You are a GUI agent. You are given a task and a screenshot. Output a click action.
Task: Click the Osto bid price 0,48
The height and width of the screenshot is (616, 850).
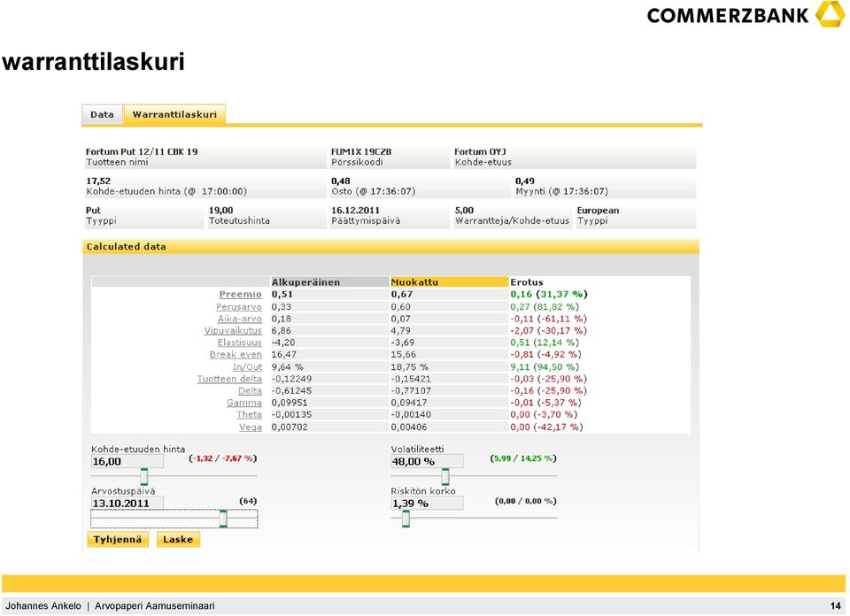(340, 181)
